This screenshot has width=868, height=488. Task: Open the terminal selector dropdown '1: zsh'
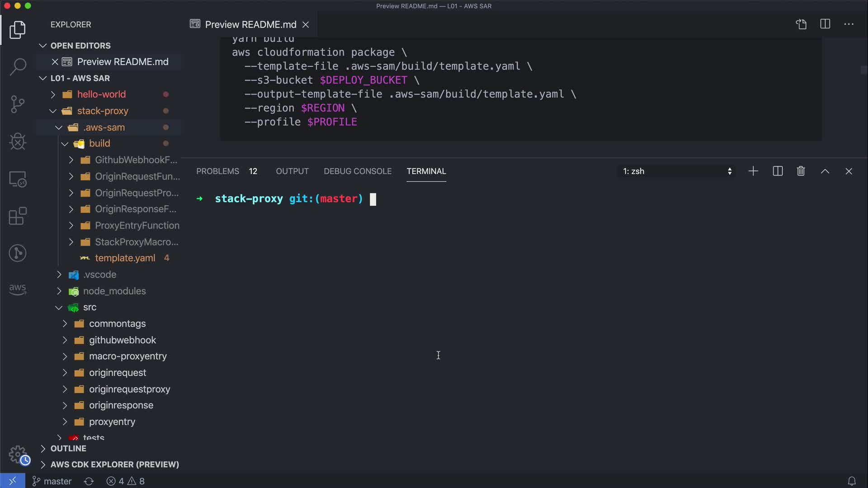coord(677,171)
